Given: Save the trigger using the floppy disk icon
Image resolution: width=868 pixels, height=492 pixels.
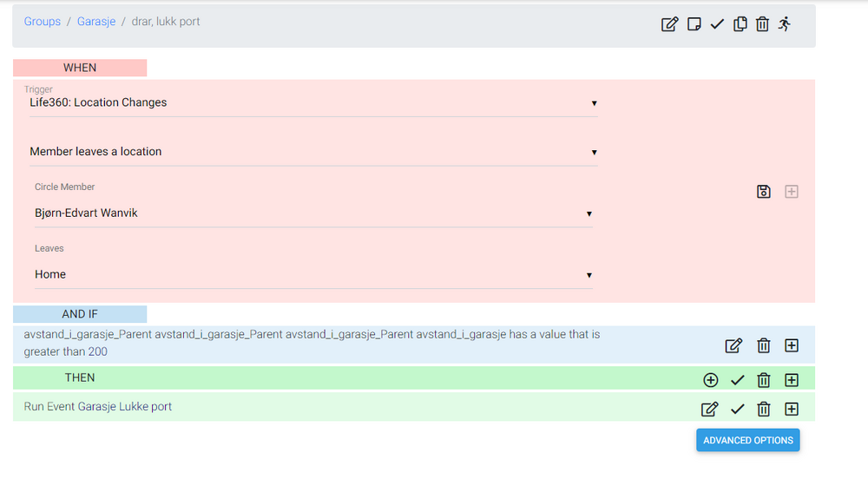Looking at the screenshot, I should pos(764,192).
